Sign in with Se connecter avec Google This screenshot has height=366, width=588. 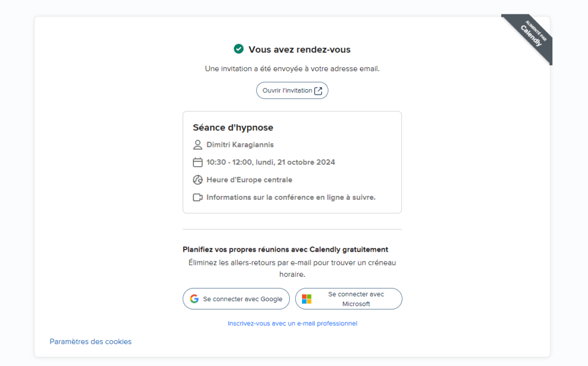(236, 299)
